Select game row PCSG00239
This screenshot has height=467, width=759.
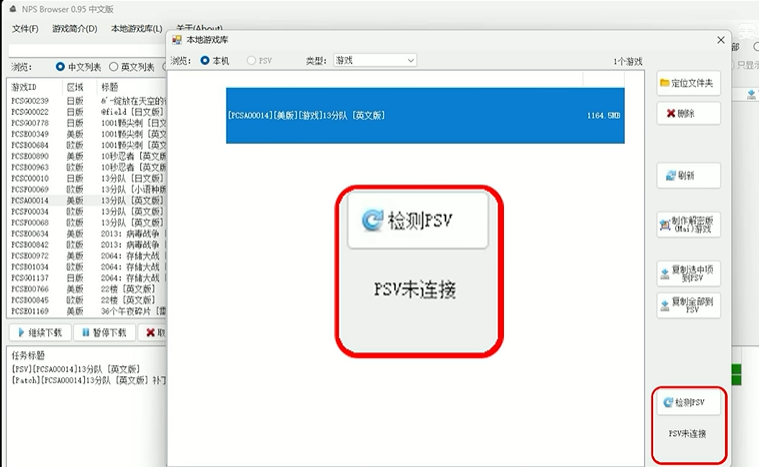tap(87, 101)
